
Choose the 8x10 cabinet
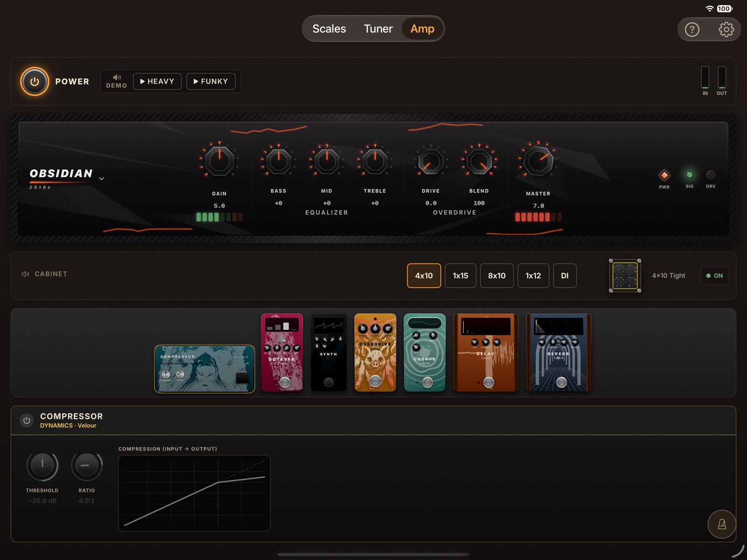(497, 276)
